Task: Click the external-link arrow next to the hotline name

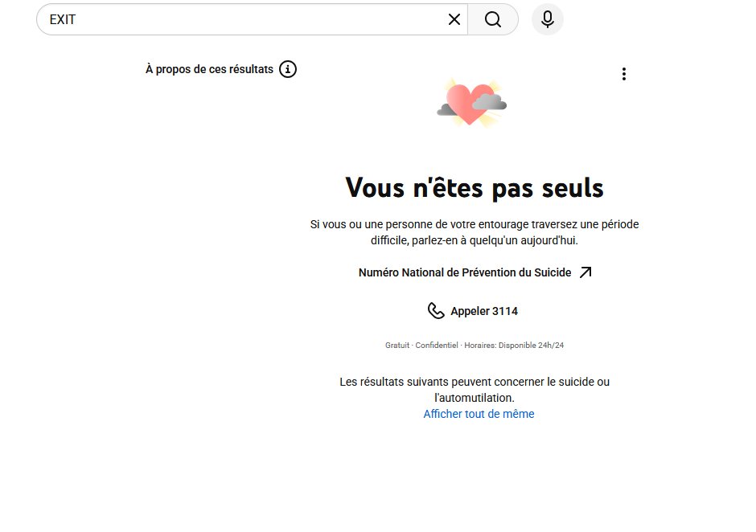Action: 586,272
